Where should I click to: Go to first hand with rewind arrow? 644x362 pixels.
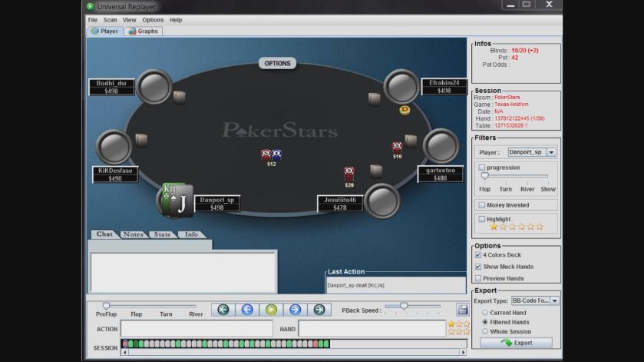[223, 310]
